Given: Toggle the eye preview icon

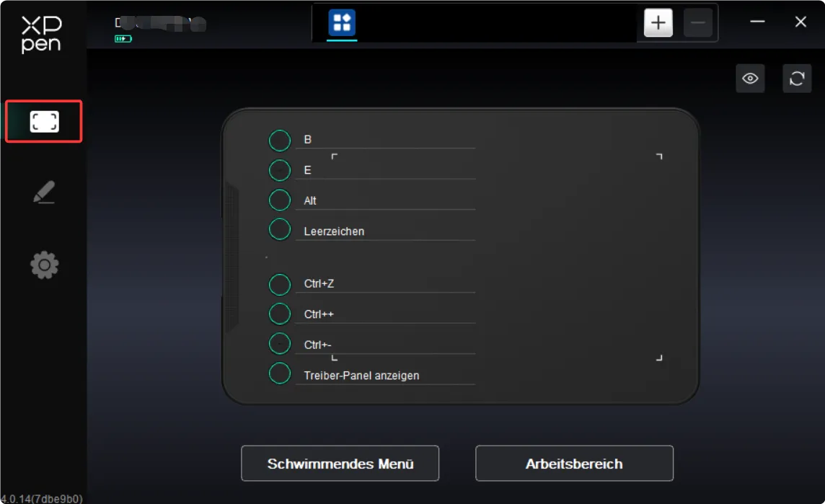Looking at the screenshot, I should tap(750, 79).
